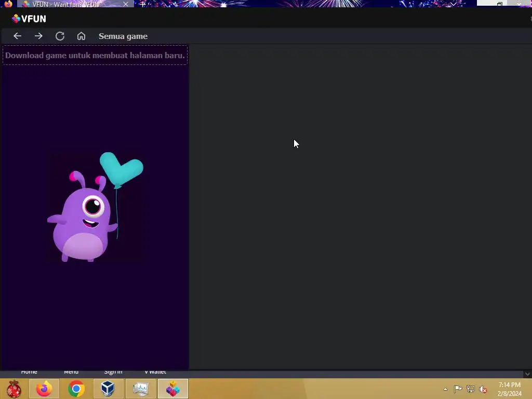Screen dimensions: 532x399
Task: Go back with the left arrow
Action: pos(17,36)
